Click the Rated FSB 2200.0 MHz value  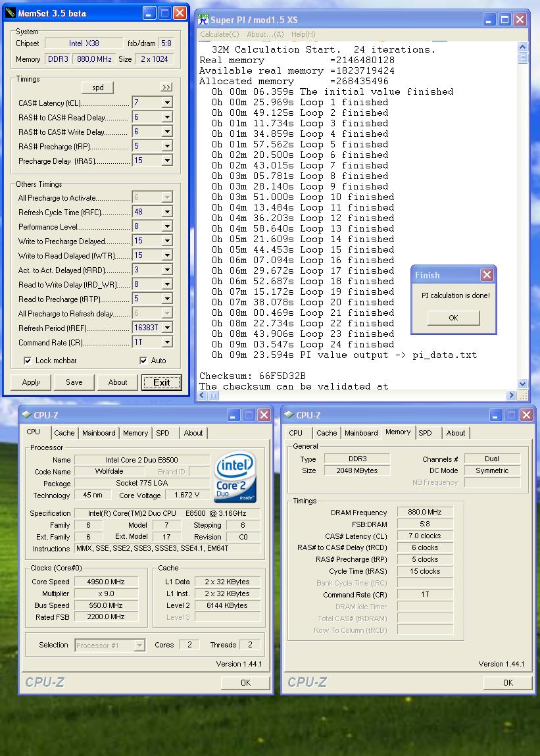[106, 617]
